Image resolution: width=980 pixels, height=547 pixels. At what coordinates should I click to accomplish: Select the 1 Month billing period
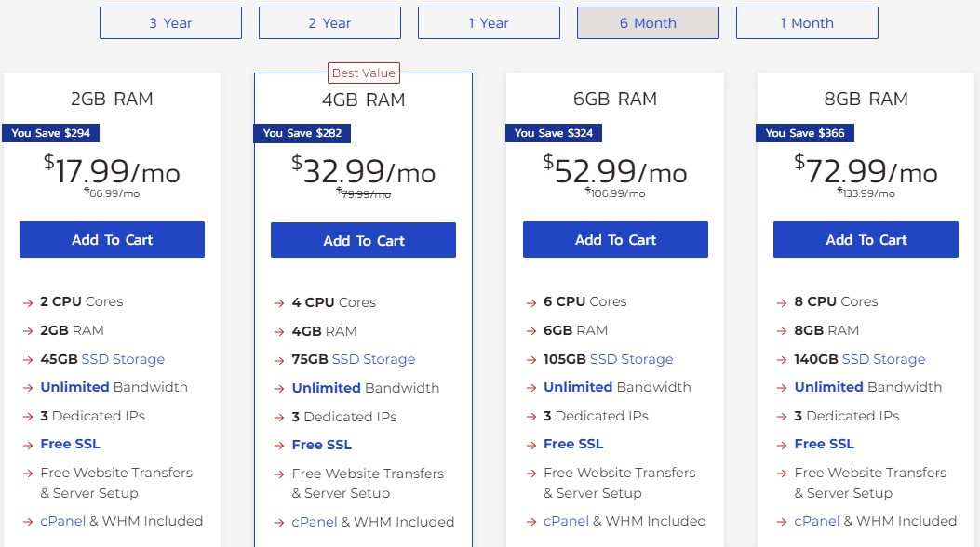[x=806, y=22]
